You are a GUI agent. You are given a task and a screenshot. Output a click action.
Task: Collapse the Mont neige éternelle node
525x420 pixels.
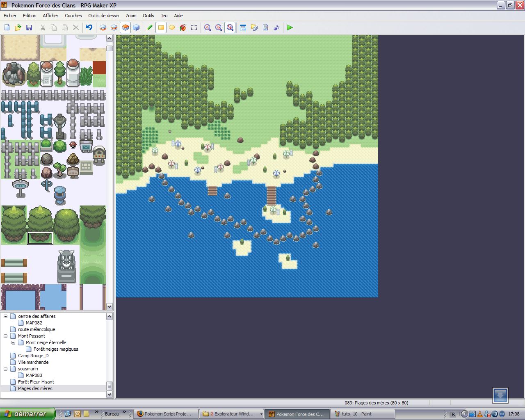coord(13,342)
